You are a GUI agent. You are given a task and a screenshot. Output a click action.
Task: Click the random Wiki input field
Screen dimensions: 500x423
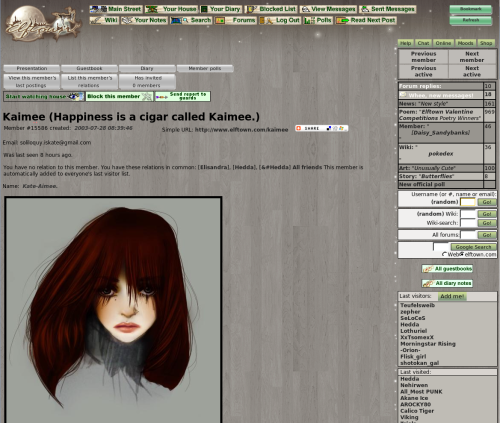tap(468, 214)
